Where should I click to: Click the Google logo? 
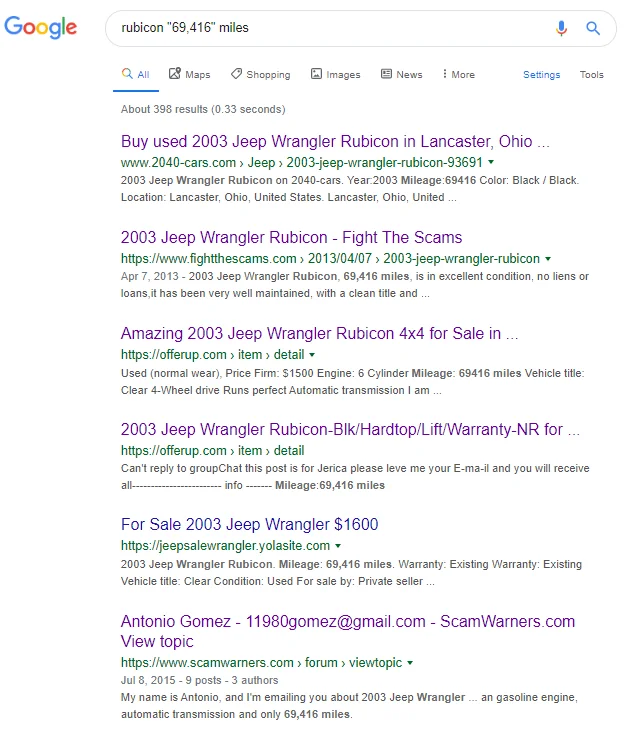click(40, 27)
